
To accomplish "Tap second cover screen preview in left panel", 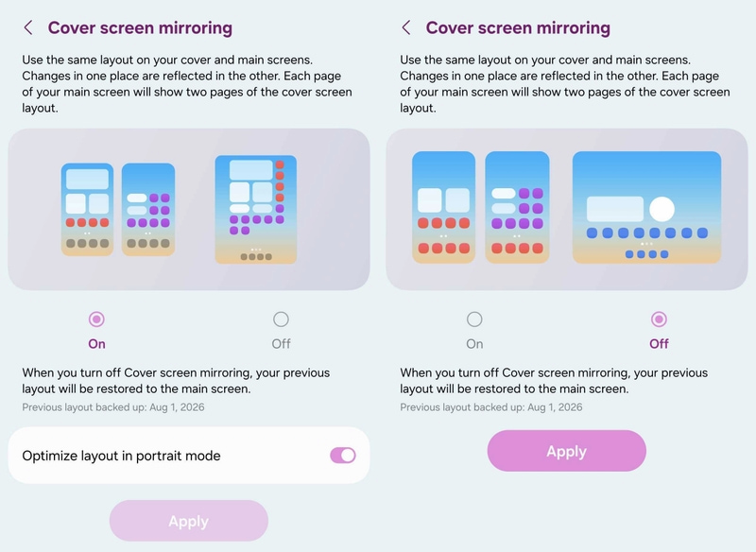I will click(148, 209).
